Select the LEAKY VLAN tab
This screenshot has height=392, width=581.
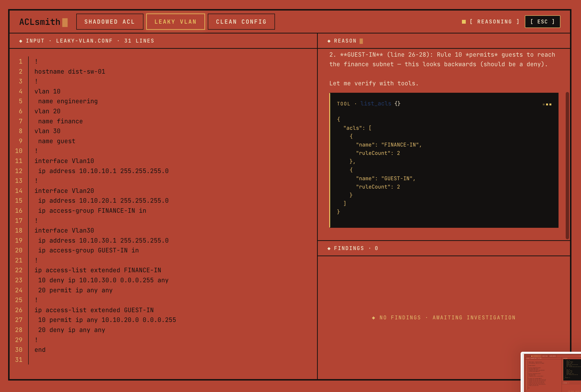tap(175, 22)
